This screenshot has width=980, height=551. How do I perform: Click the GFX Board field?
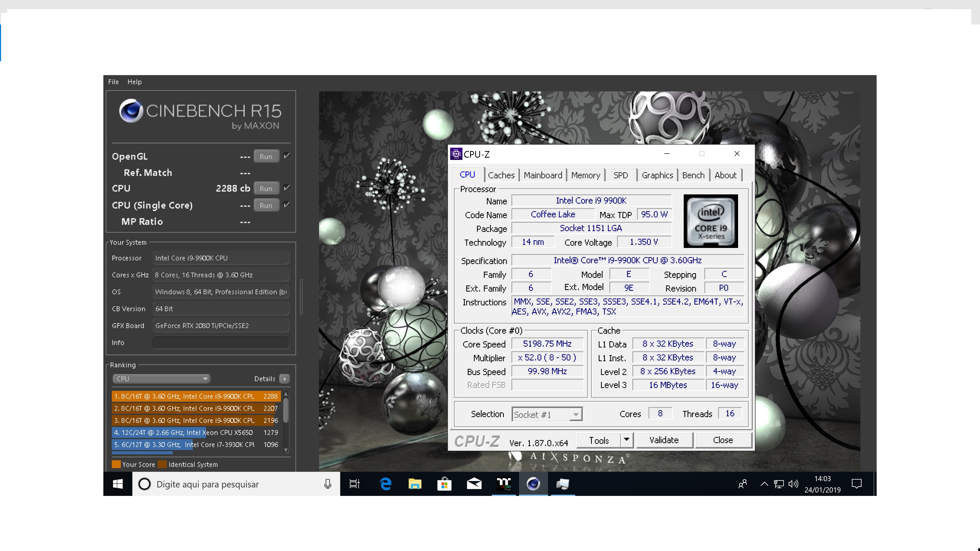(x=221, y=325)
